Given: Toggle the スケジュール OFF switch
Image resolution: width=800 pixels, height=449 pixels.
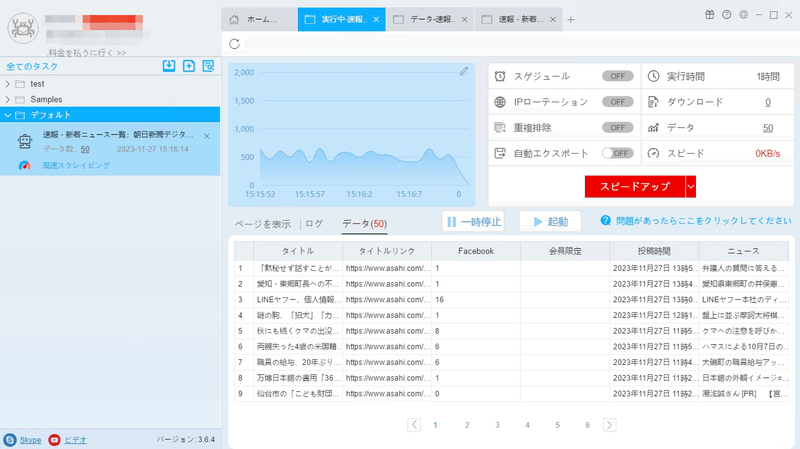Looking at the screenshot, I should (x=617, y=76).
